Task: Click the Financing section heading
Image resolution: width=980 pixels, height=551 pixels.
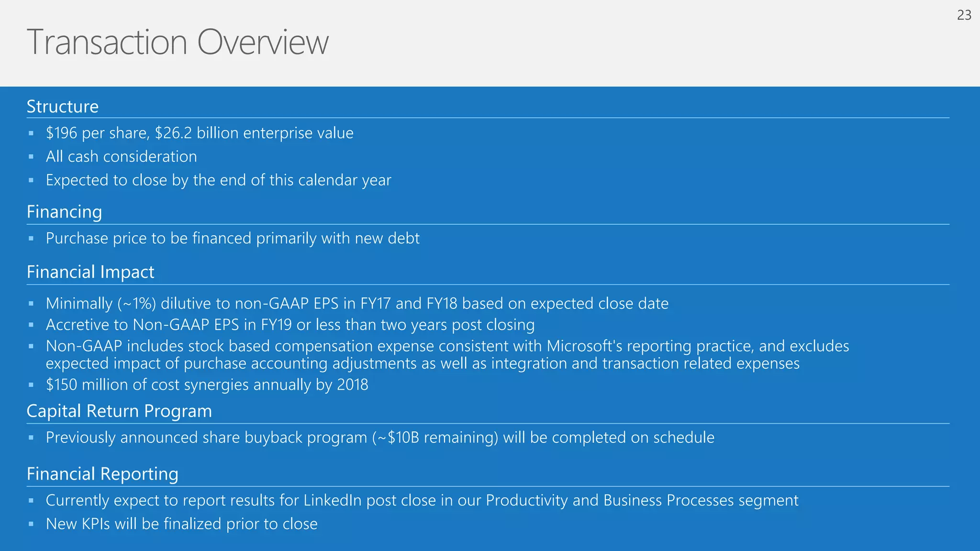Action: pyautogui.click(x=65, y=212)
